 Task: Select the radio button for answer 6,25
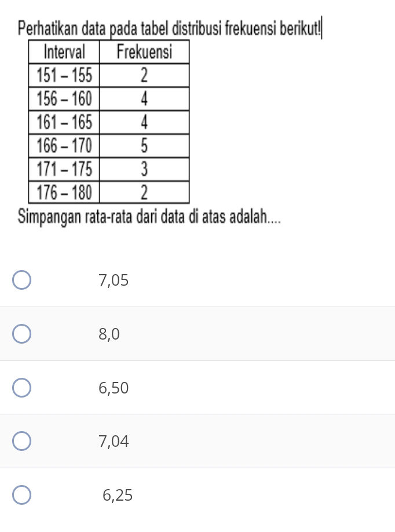pos(21,495)
